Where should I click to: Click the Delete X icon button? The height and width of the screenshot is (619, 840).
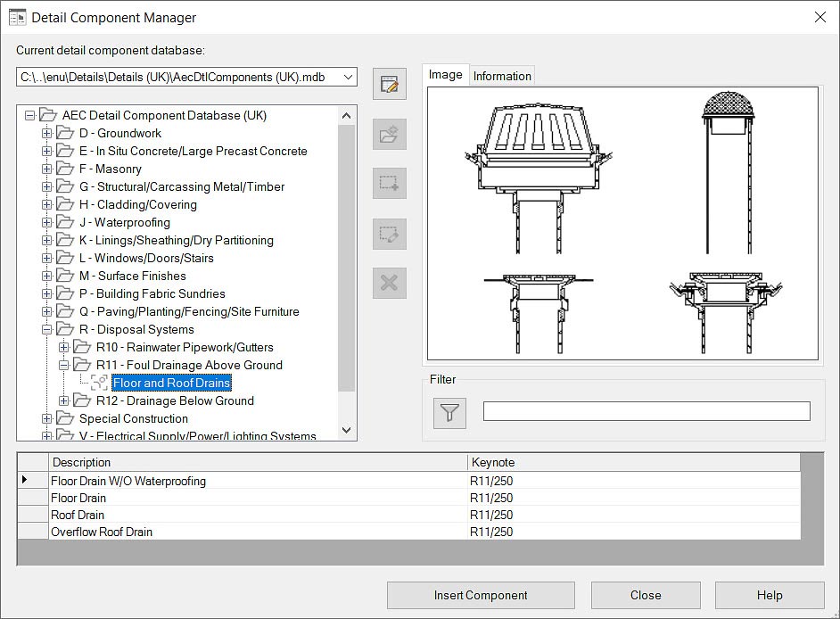[x=389, y=284]
